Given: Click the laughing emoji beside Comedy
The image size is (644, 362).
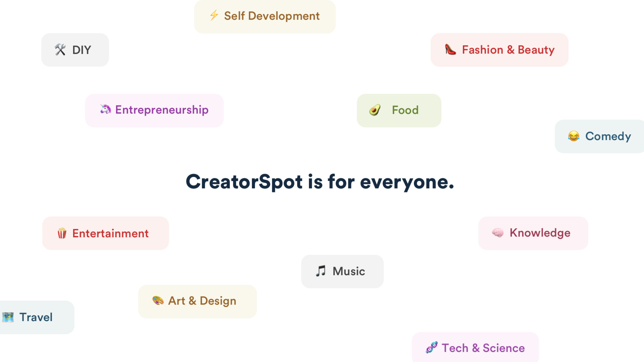Looking at the screenshot, I should tap(574, 136).
